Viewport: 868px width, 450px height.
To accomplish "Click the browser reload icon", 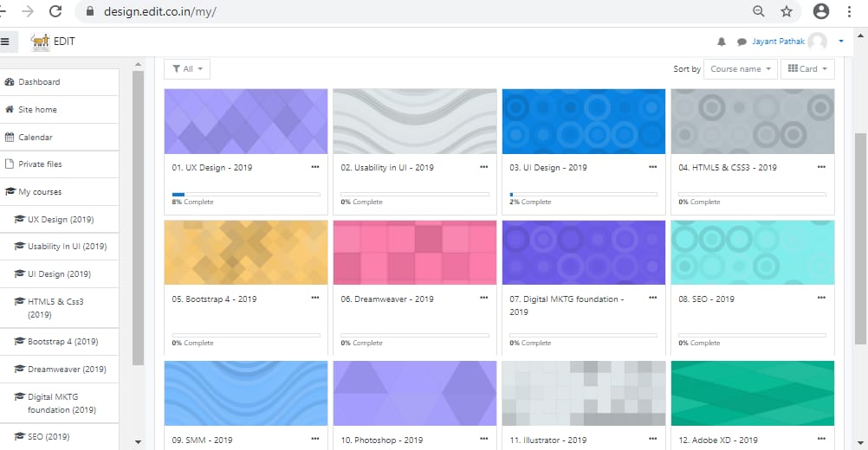I will coord(55,11).
